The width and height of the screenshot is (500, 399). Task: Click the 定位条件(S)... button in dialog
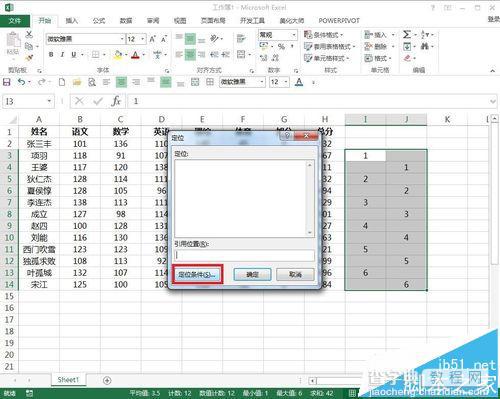pyautogui.click(x=197, y=275)
